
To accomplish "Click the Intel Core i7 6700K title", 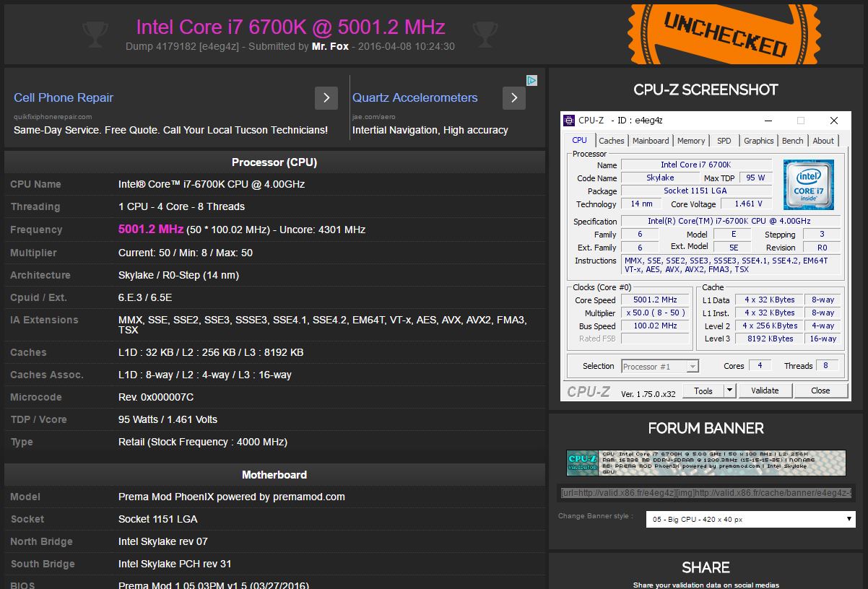I will coord(290,27).
